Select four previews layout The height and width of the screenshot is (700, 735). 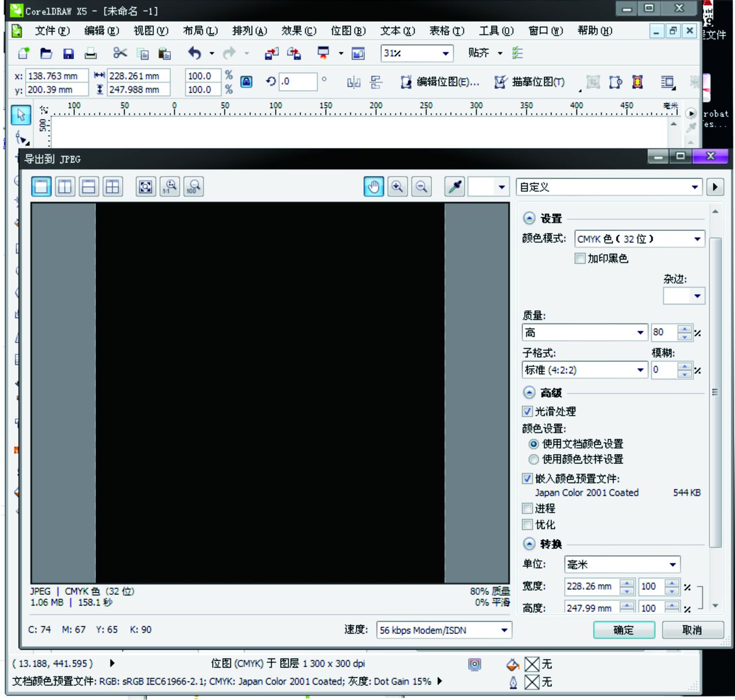113,187
